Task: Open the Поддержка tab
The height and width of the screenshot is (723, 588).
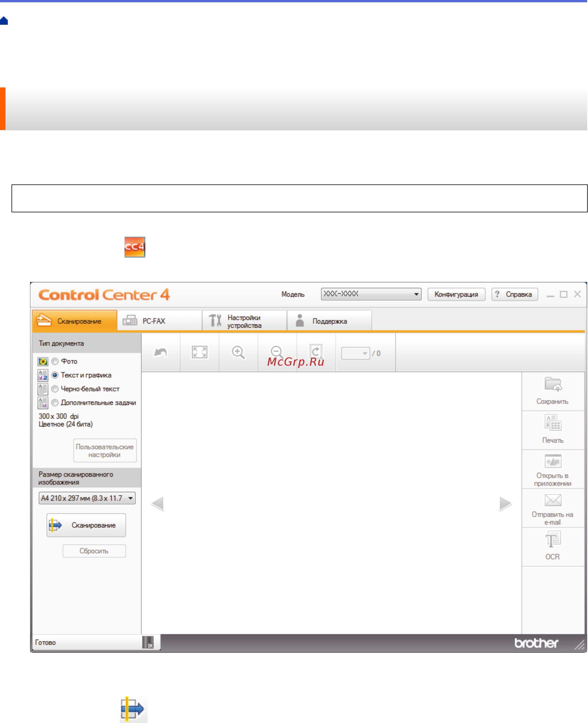Action: click(330, 321)
